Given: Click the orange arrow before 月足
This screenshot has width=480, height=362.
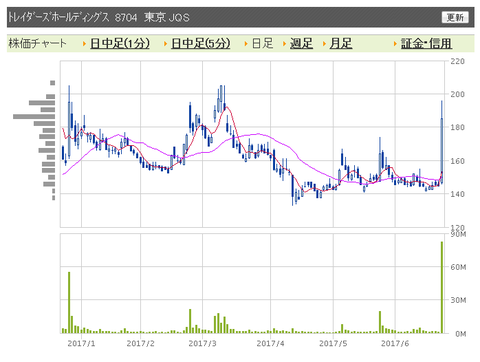Looking at the screenshot, I should coord(324,44).
